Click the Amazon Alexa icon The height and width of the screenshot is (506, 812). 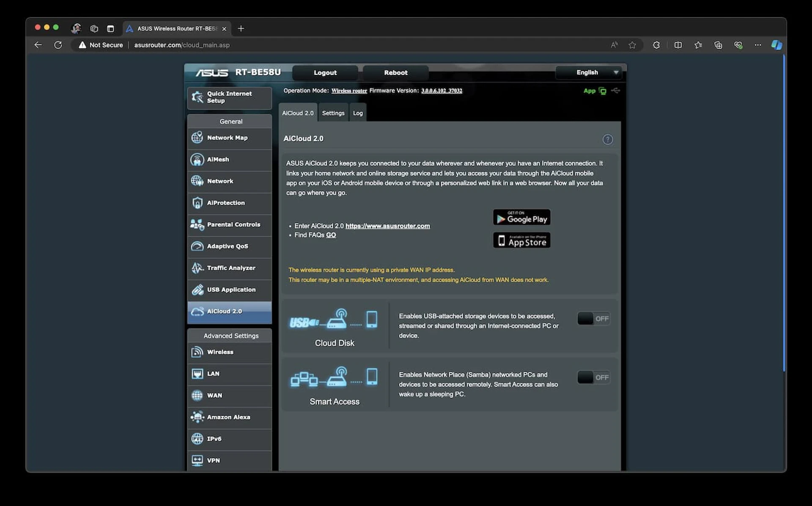point(197,417)
